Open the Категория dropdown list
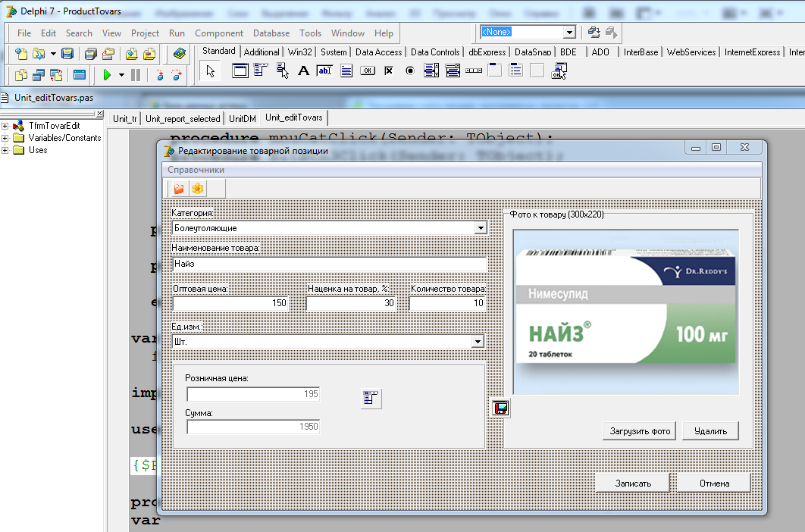 pos(480,228)
